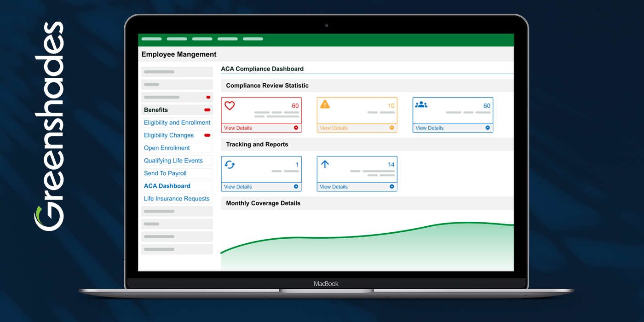Switch to ACA Dashboard item
The image size is (644, 322).
pyautogui.click(x=167, y=186)
